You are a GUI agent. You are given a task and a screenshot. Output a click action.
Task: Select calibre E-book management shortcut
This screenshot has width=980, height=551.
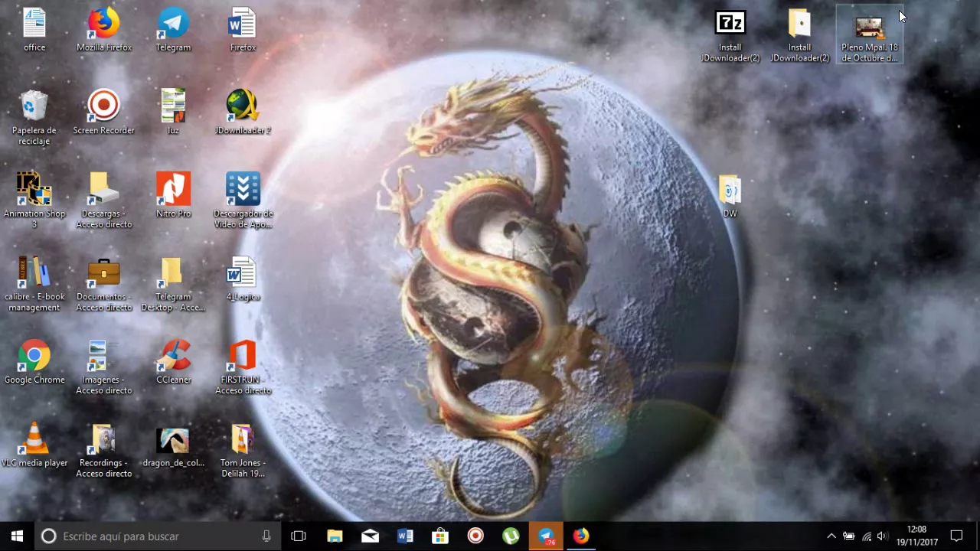point(34,284)
